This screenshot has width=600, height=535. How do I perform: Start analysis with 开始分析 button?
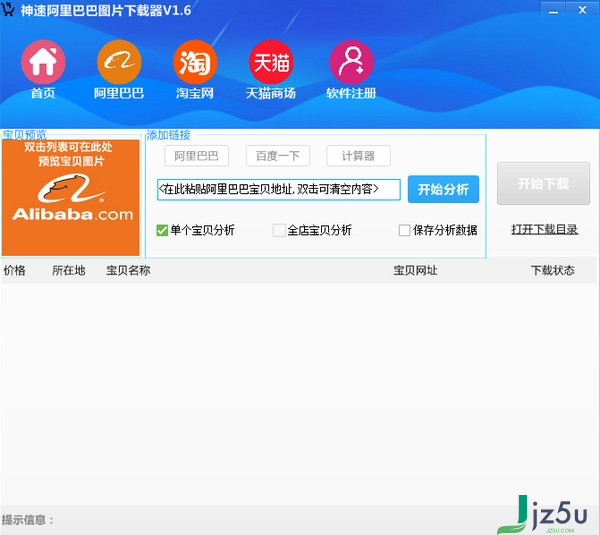point(443,189)
